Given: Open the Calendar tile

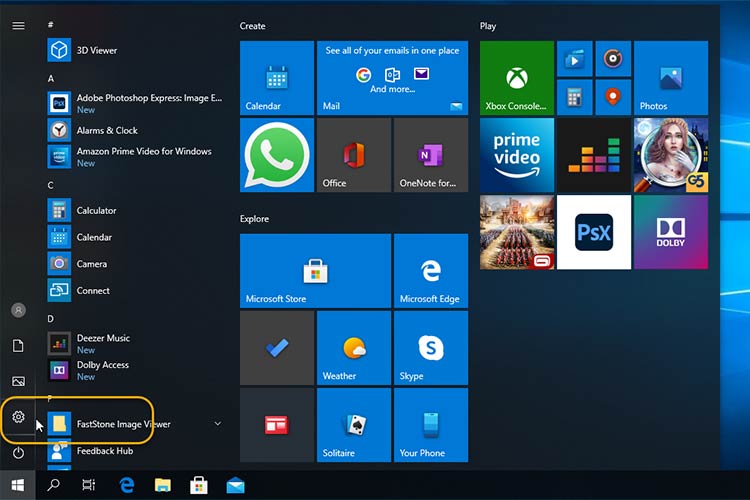Looking at the screenshot, I should click(277, 78).
